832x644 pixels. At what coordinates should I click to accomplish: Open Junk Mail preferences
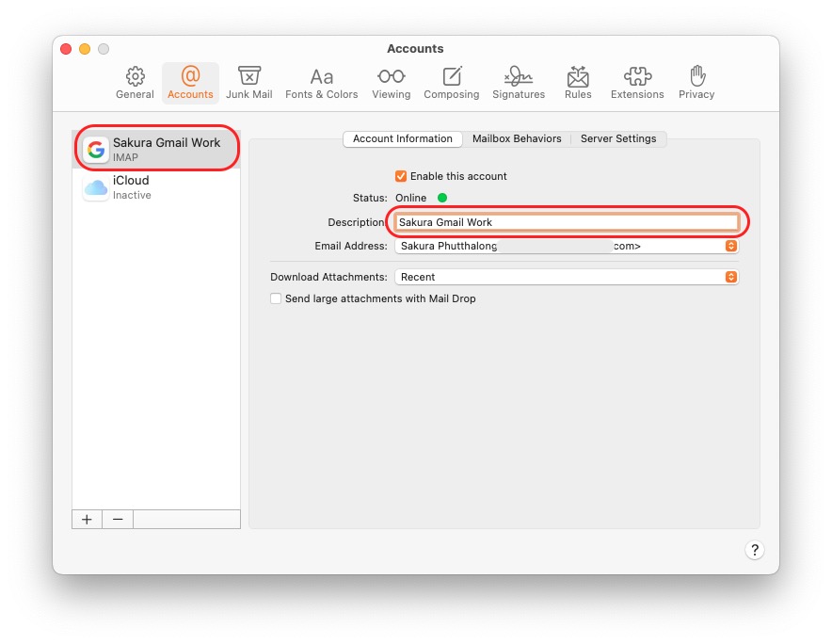(x=249, y=83)
